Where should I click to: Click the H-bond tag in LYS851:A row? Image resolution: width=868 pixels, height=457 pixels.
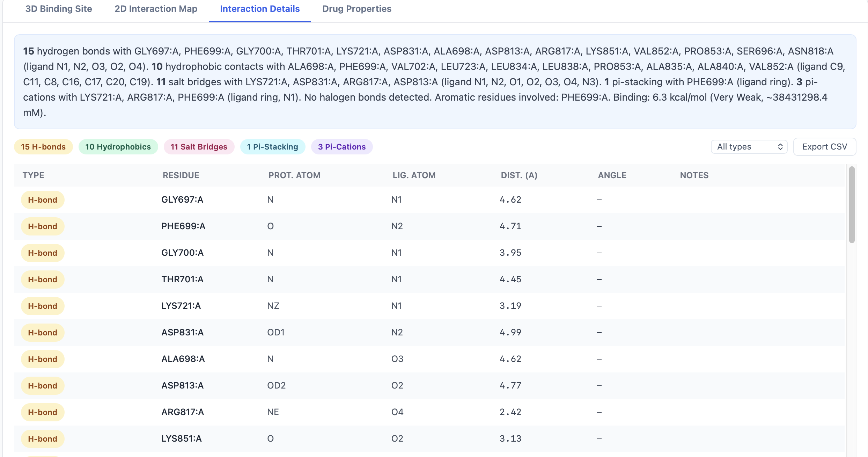click(43, 439)
